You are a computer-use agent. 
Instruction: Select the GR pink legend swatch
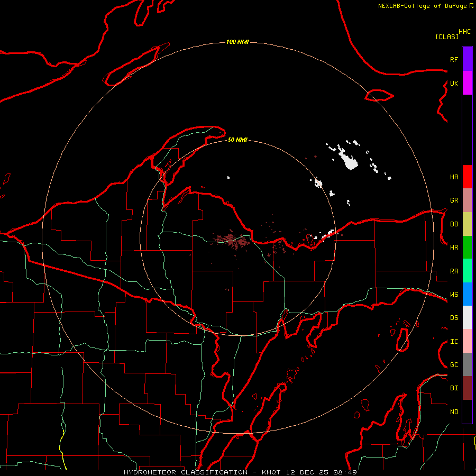pos(467,200)
